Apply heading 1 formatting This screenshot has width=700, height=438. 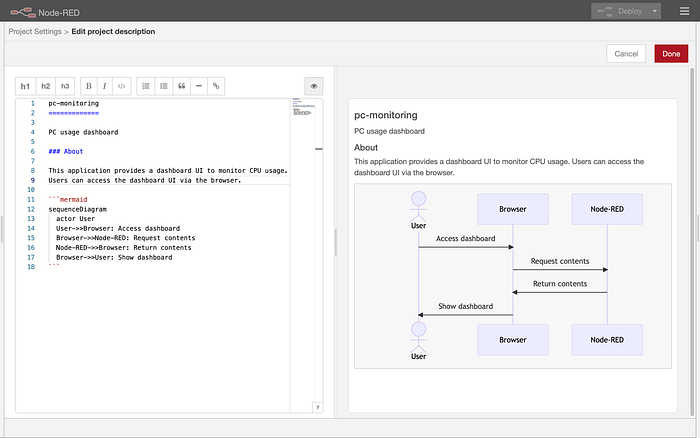click(25, 86)
